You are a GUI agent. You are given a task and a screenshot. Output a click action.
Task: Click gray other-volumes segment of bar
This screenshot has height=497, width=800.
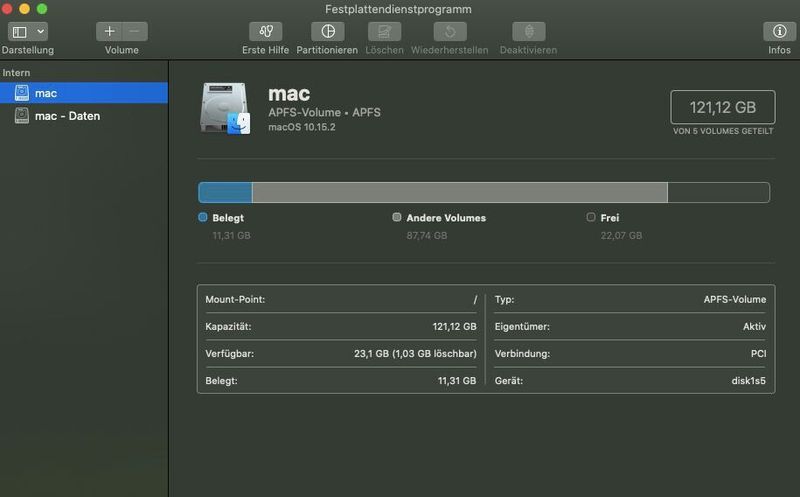pos(460,192)
